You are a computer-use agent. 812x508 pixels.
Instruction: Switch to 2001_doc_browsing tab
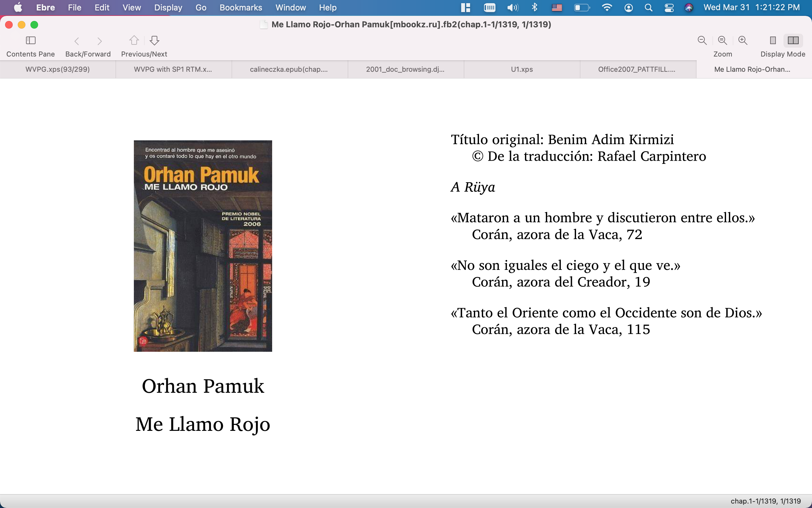point(405,69)
